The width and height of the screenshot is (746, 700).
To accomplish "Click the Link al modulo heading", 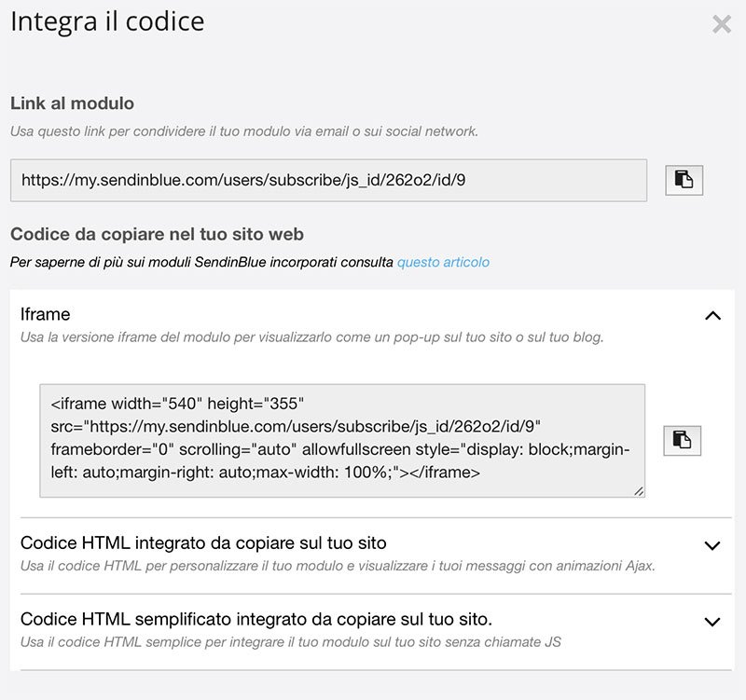I will point(73,103).
